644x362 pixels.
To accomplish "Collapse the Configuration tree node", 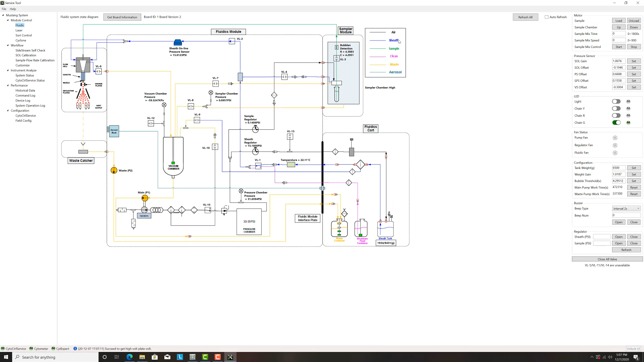I will coord(8,111).
